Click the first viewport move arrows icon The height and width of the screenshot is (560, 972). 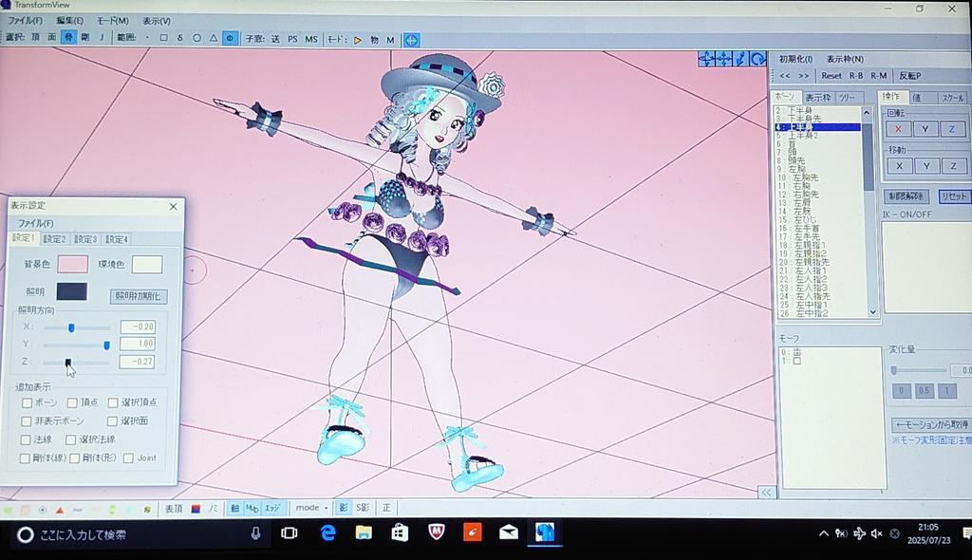click(x=706, y=59)
